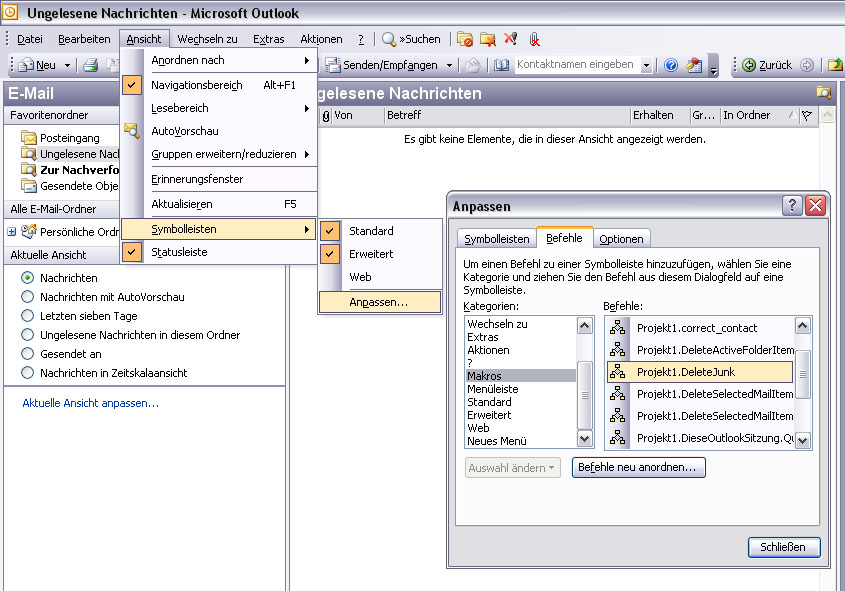Image resolution: width=845 pixels, height=591 pixels.
Task: Open the Senden/Empfangen dropdown arrow
Action: click(x=449, y=66)
